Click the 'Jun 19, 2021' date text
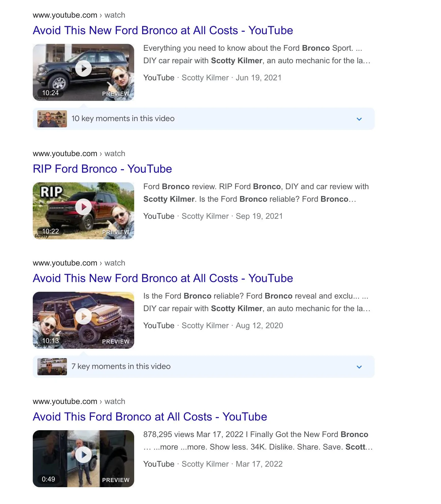Viewport: 441px width, 504px height. coord(259,78)
